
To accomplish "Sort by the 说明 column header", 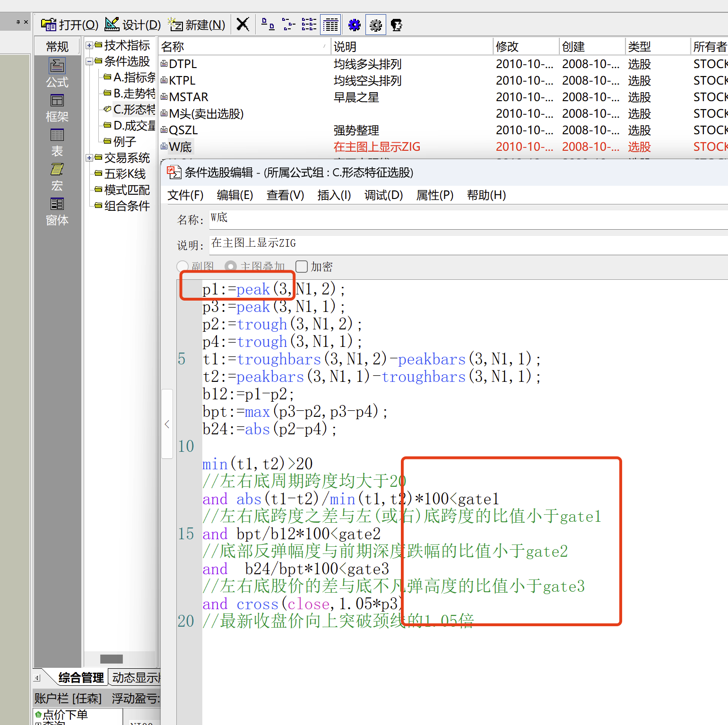I will 412,46.
